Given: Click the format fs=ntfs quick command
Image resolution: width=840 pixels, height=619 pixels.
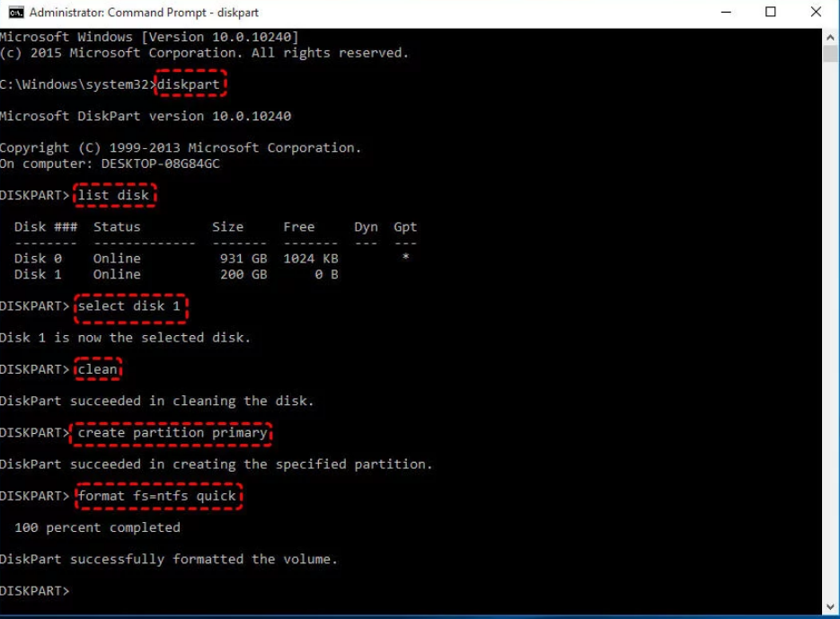Looking at the screenshot, I should [x=159, y=496].
